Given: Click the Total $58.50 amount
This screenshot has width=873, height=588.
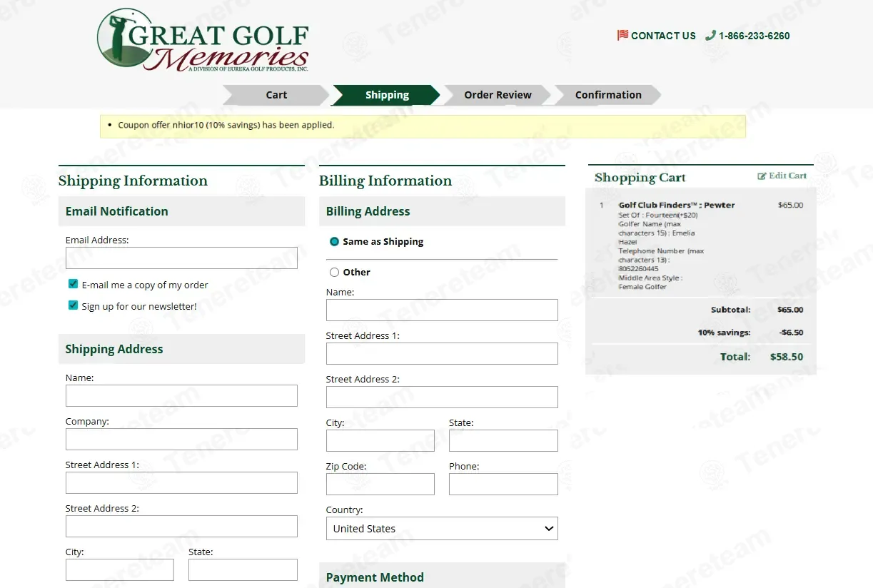Looking at the screenshot, I should pos(787,357).
